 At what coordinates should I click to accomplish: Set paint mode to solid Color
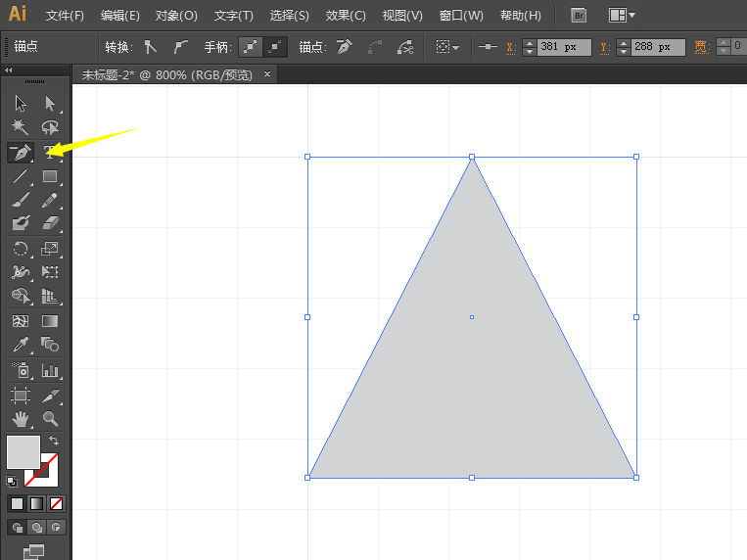pyautogui.click(x=18, y=504)
